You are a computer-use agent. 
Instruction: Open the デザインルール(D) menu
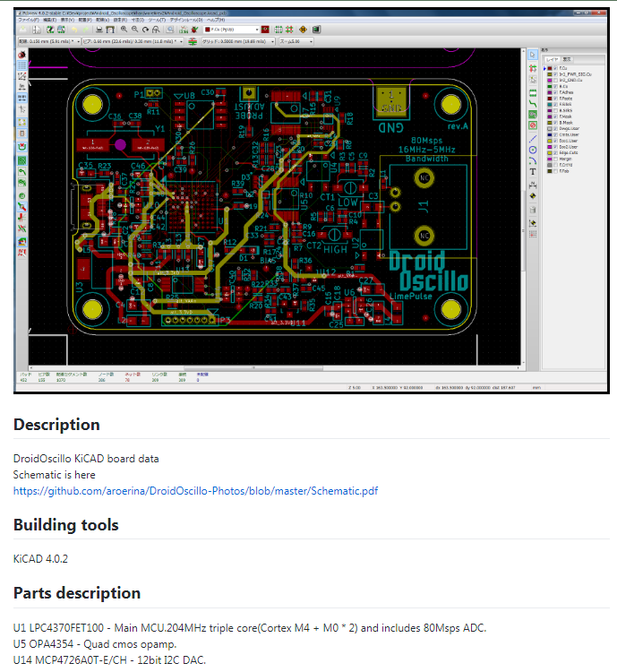186,20
